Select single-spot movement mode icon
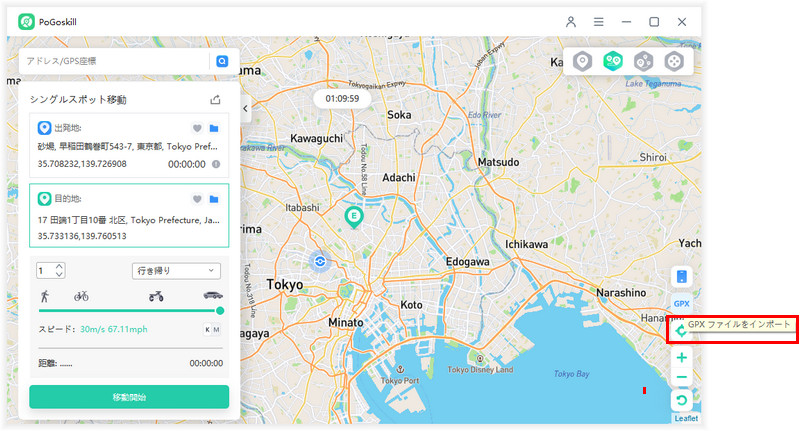Viewport: 800px width, 431px height. click(613, 61)
